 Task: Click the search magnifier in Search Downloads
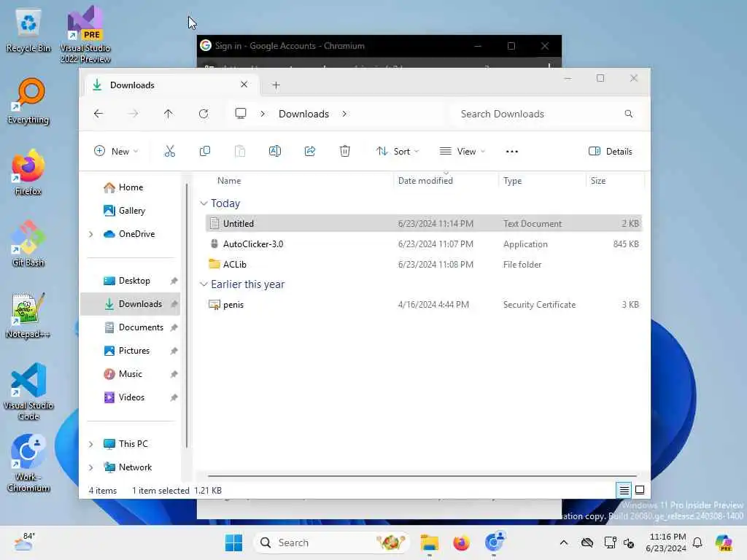pyautogui.click(x=628, y=114)
